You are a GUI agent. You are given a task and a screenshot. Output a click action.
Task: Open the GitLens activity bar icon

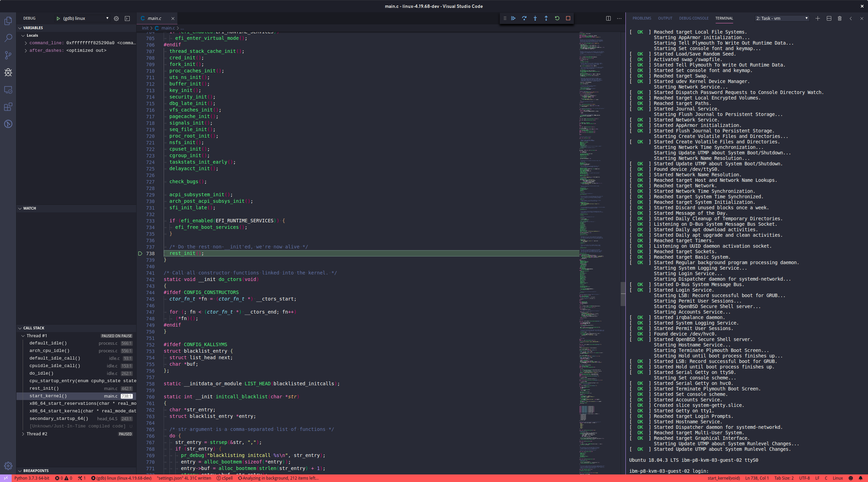[x=8, y=124]
